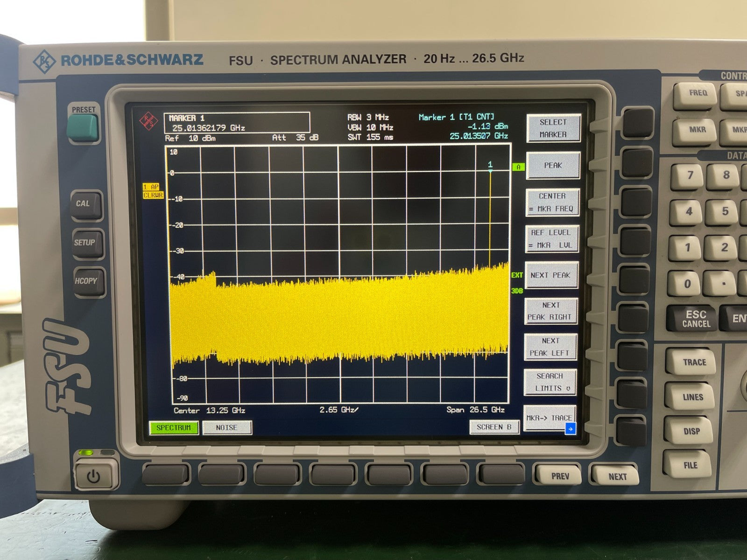Image resolution: width=747 pixels, height=560 pixels.
Task: Click the Att 35 dB label
Action: pos(295,138)
